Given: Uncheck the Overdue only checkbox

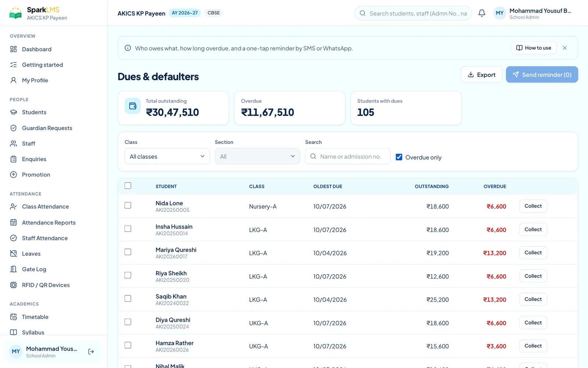Looking at the screenshot, I should pos(399,157).
